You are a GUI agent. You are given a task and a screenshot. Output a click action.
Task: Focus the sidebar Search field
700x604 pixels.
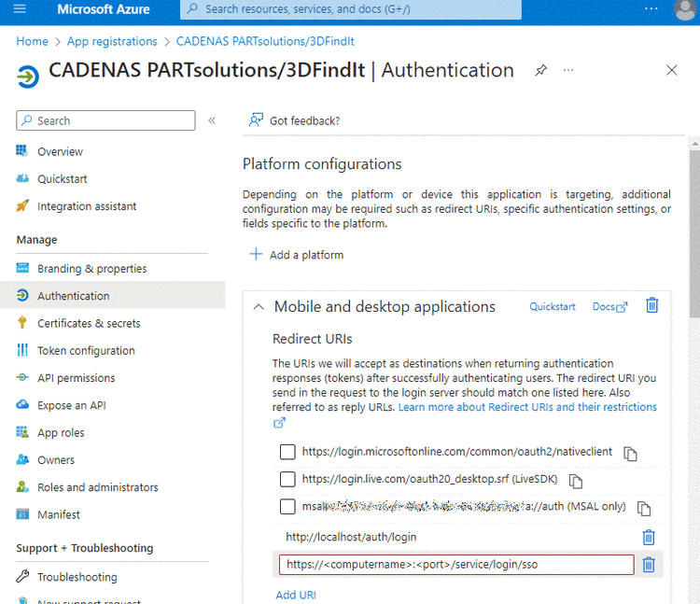tap(105, 120)
